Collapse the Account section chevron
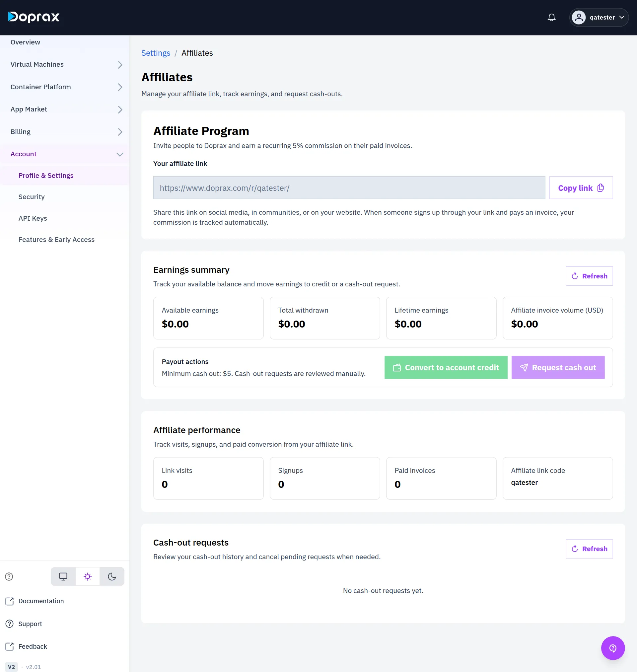Screen dimensions: 637x672 (x=120, y=154)
